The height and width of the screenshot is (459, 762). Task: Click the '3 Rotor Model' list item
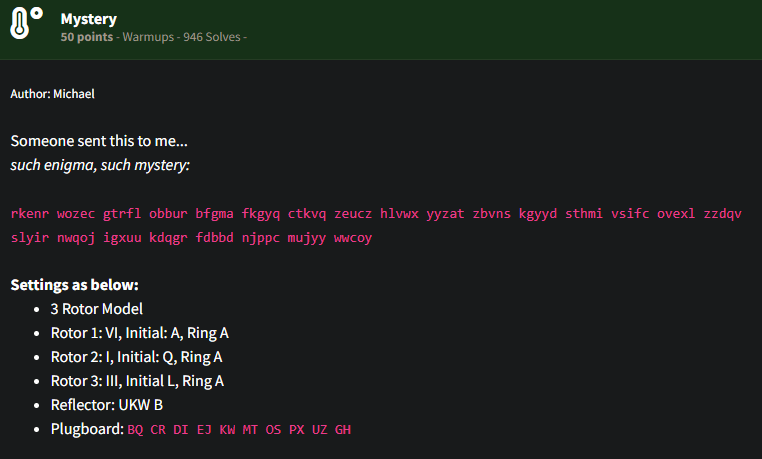coord(96,309)
